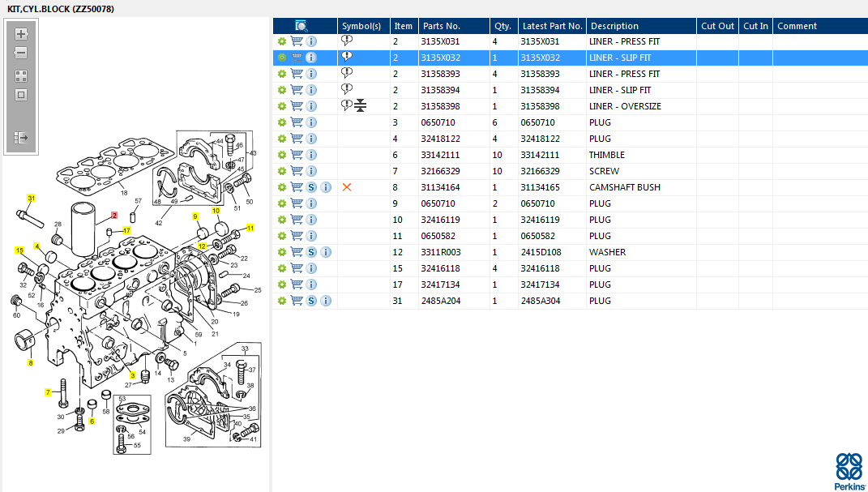The width and height of the screenshot is (868, 492).
Task: Click the four-squares grid view icon
Action: 21,75
